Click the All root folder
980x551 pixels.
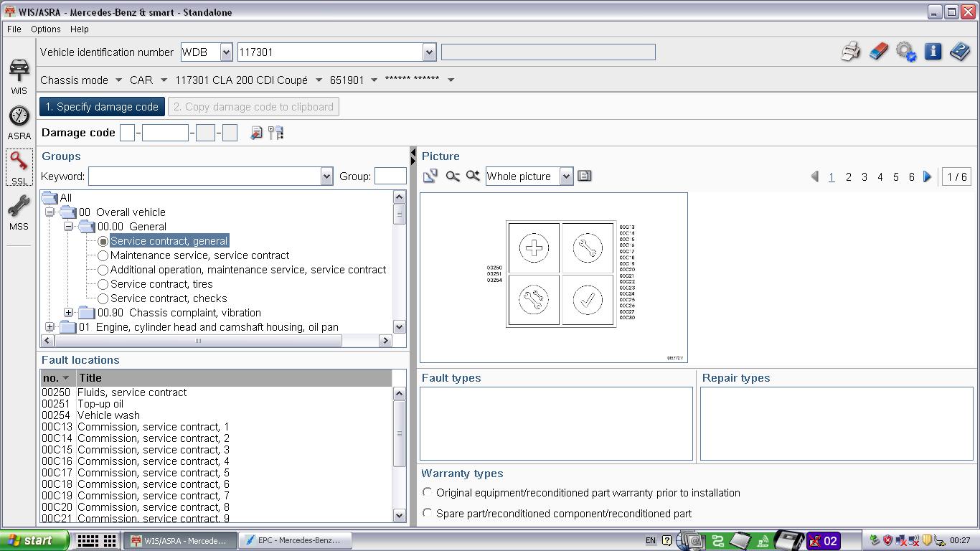(x=57, y=198)
